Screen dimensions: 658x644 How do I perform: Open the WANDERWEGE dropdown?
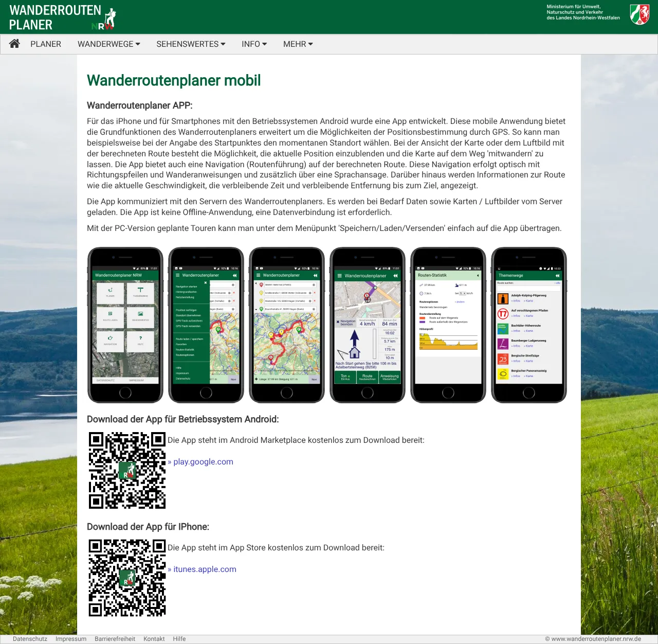(x=108, y=44)
